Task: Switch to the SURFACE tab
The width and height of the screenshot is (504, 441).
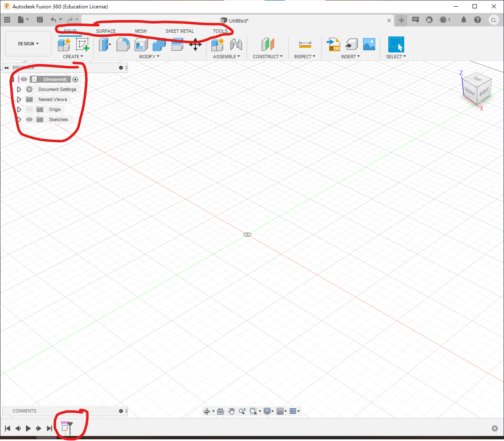Action: click(106, 31)
